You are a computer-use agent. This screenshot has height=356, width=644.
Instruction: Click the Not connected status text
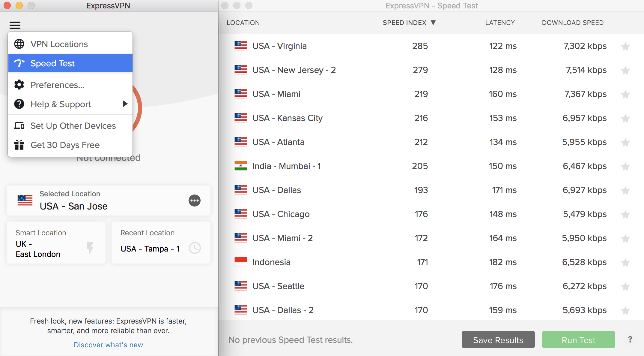coord(109,158)
